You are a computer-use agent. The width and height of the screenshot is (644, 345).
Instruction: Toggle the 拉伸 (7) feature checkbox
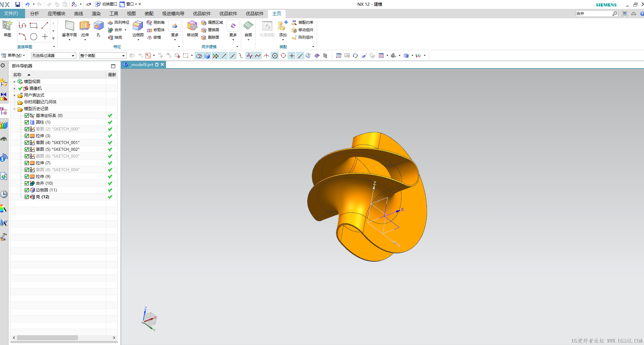(x=27, y=163)
